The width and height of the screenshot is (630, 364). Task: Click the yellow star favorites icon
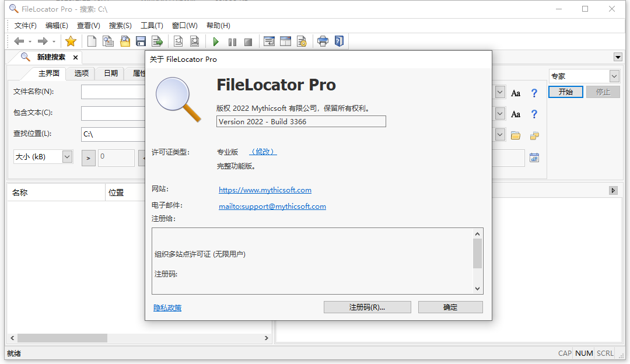click(71, 41)
